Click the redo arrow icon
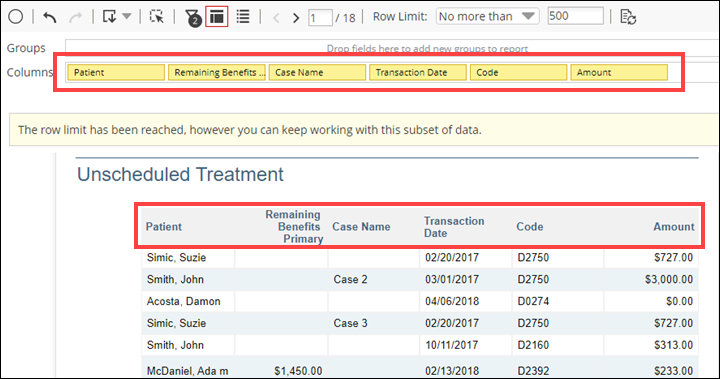The image size is (720, 379). (x=75, y=17)
